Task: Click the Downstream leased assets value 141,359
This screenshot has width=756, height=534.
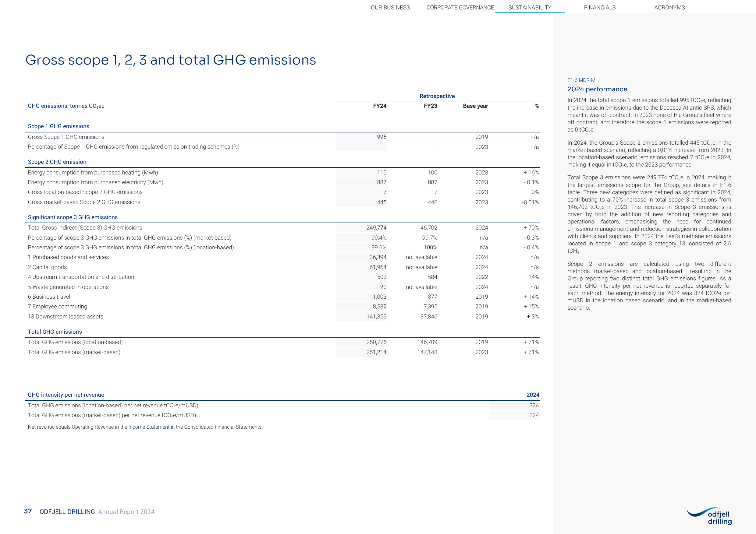Action: click(x=376, y=317)
